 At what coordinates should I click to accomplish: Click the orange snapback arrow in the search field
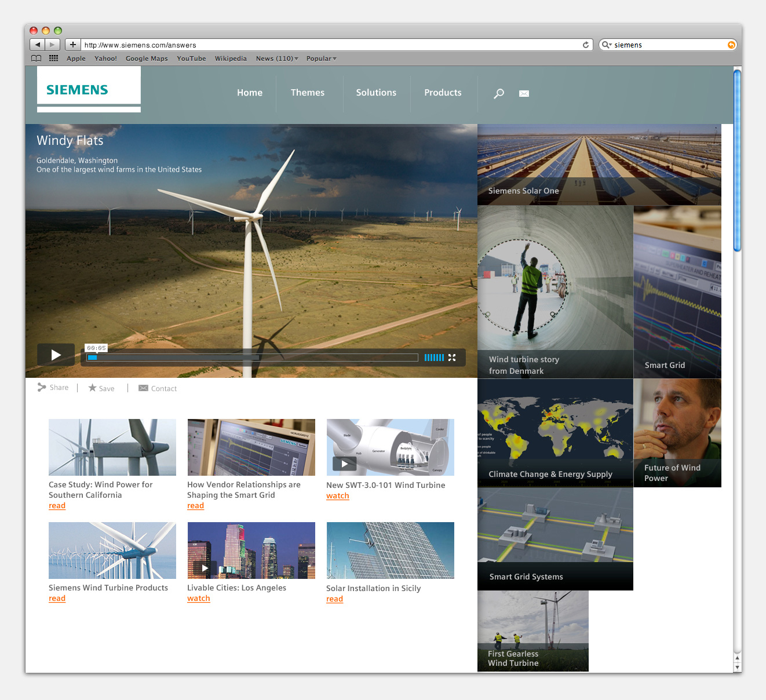tap(731, 45)
